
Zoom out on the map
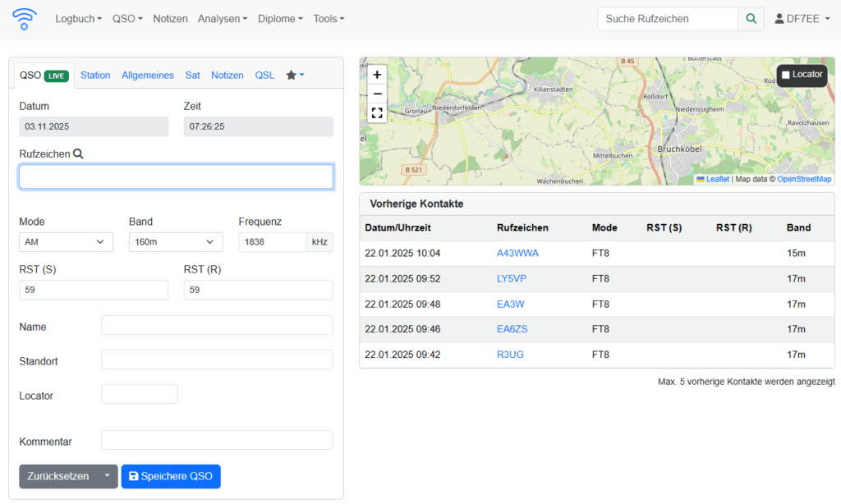[377, 94]
